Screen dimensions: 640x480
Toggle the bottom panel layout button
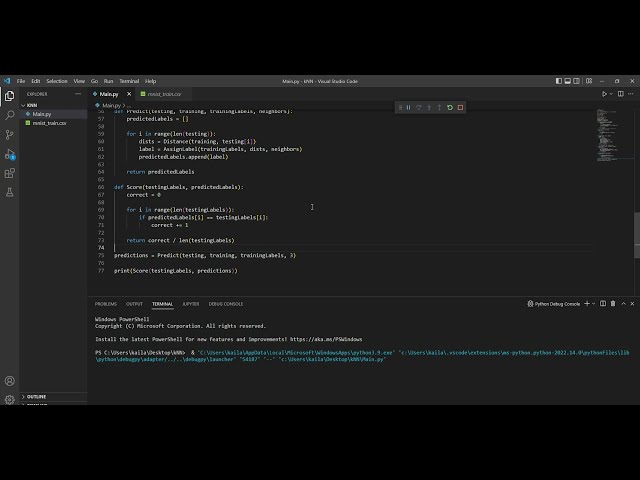(x=568, y=81)
